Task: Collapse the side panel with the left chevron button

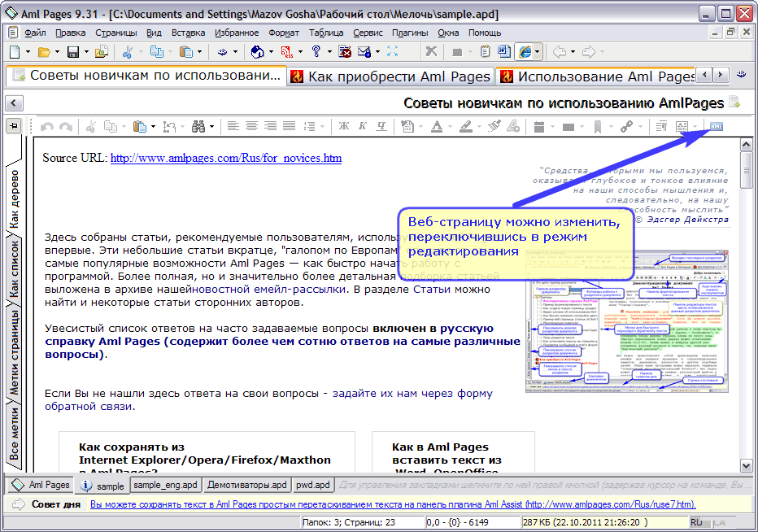Action: point(14,103)
